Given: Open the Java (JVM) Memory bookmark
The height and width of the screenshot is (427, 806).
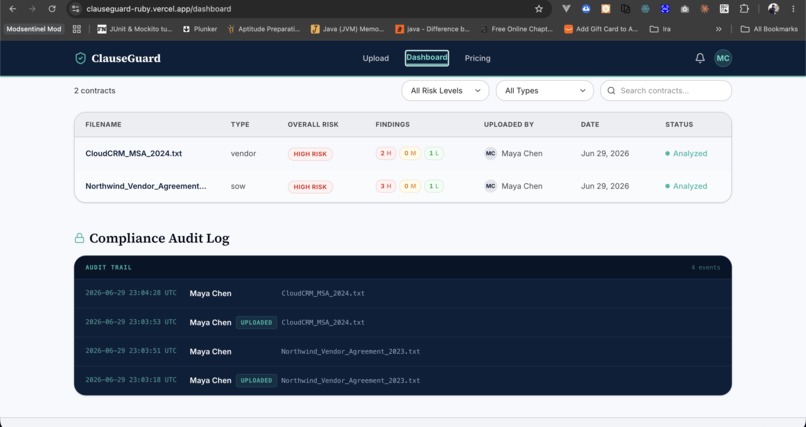Looking at the screenshot, I should (x=347, y=29).
